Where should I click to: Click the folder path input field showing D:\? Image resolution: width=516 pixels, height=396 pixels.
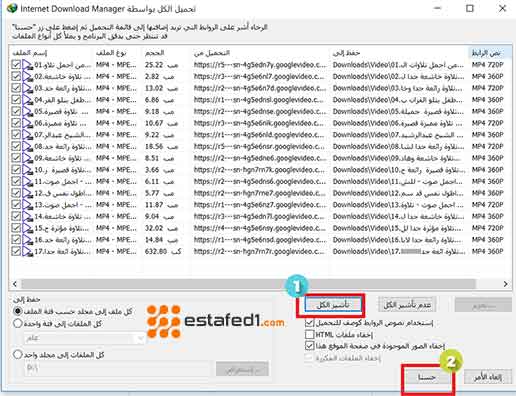pyautogui.click(x=117, y=369)
